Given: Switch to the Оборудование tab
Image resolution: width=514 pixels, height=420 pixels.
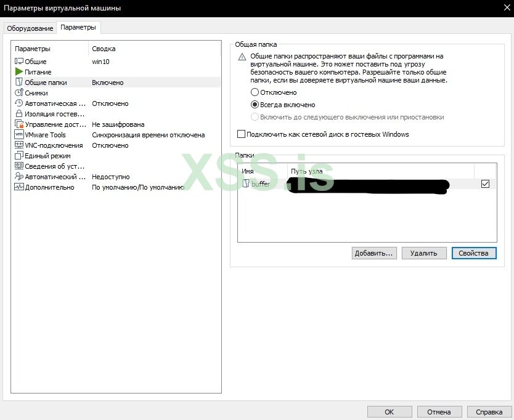Looking at the screenshot, I should pyautogui.click(x=30, y=28).
